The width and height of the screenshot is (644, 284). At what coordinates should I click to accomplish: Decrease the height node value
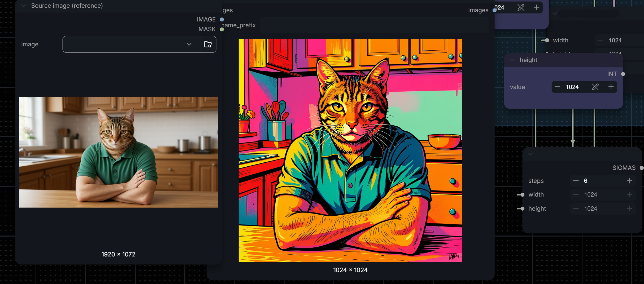[557, 87]
